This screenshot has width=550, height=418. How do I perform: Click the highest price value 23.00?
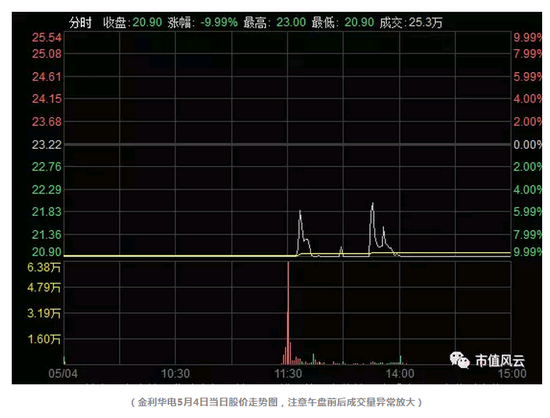291,23
